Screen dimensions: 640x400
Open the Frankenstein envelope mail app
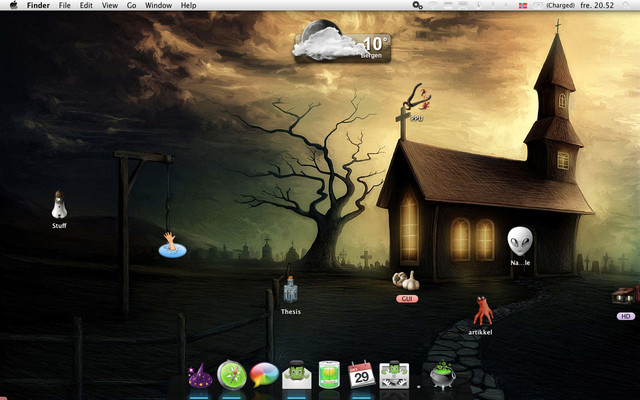297,375
